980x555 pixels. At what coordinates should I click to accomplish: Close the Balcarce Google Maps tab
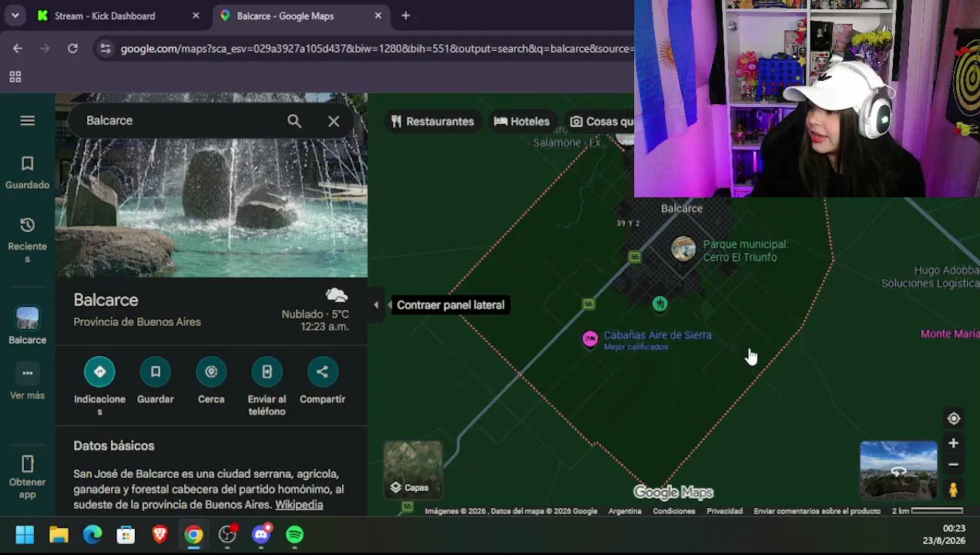[x=378, y=15]
